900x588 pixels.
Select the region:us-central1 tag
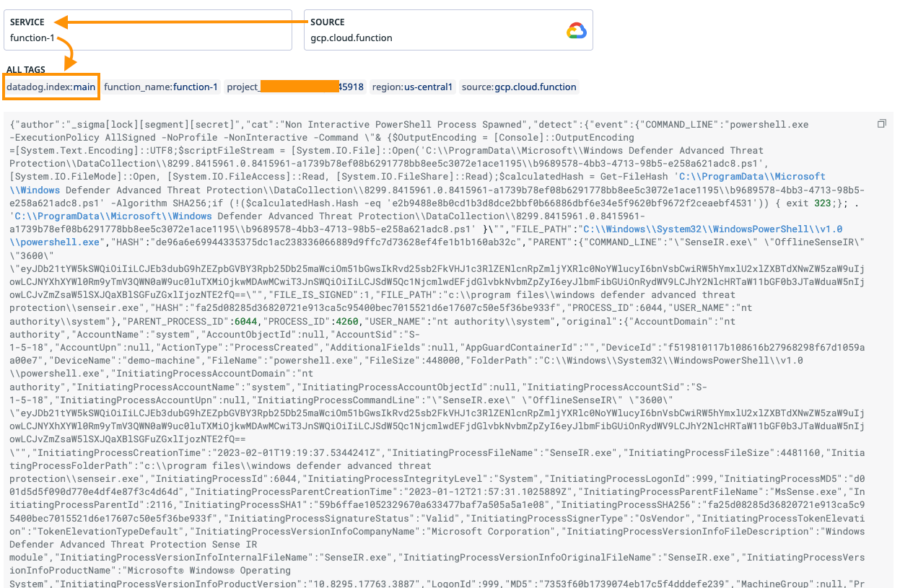(x=412, y=87)
